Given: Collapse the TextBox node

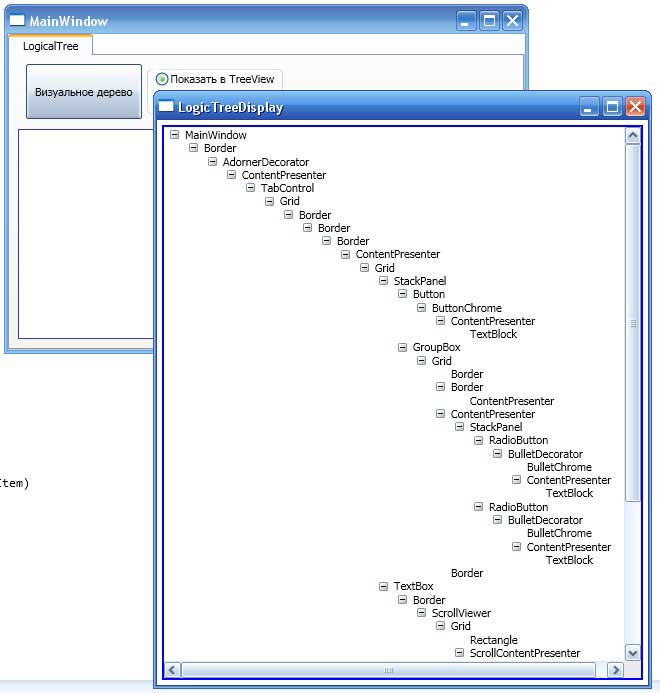Looking at the screenshot, I should (384, 586).
